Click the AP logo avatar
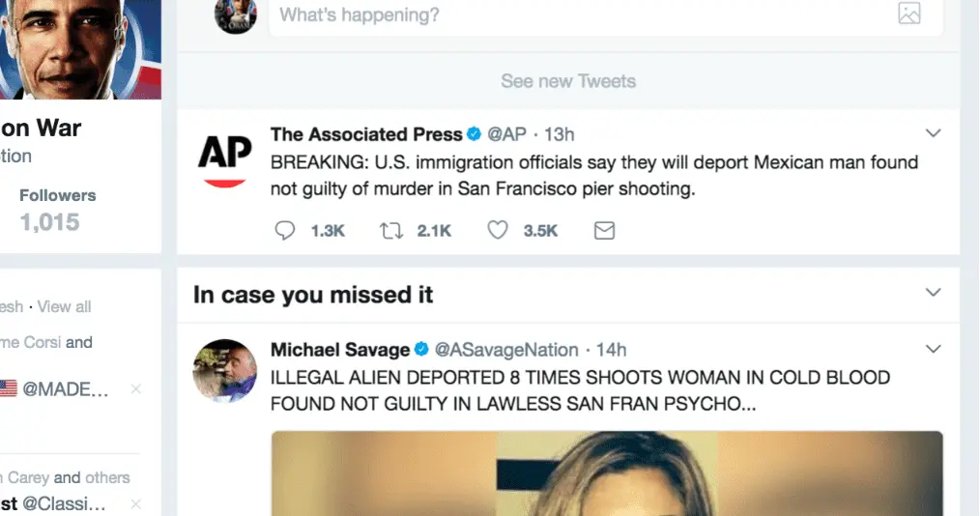Image resolution: width=980 pixels, height=516 pixels. tap(225, 158)
